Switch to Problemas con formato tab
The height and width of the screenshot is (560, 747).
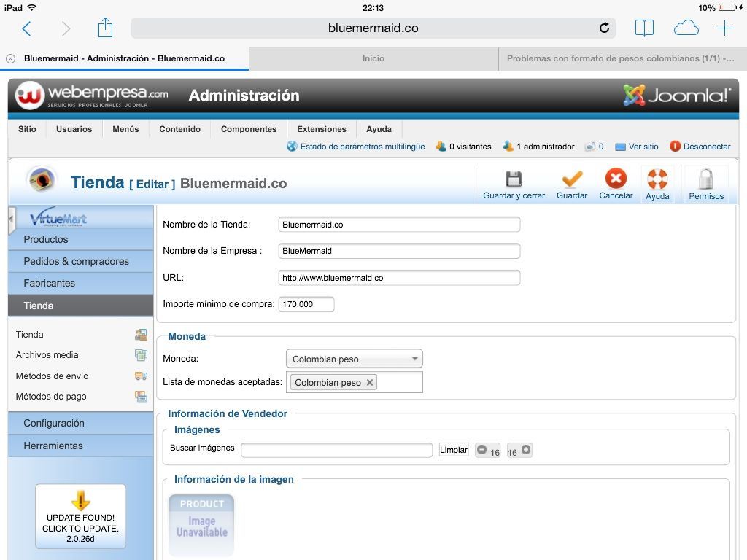(x=623, y=58)
